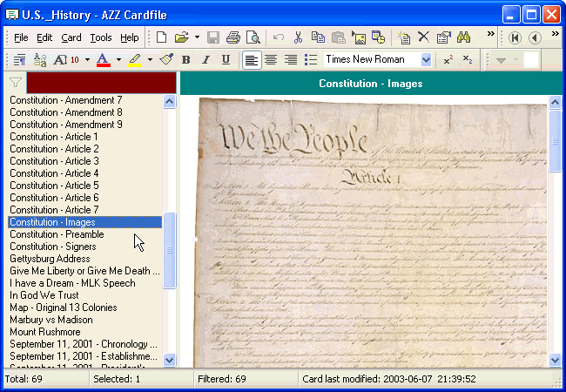Screen dimensions: 566x392
Task: Open the Help menu
Action: 129,37
